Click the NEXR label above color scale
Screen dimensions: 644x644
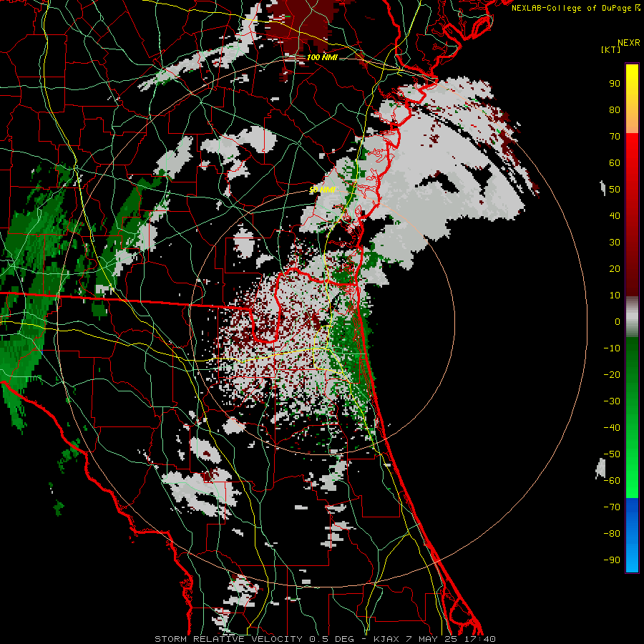tap(629, 43)
